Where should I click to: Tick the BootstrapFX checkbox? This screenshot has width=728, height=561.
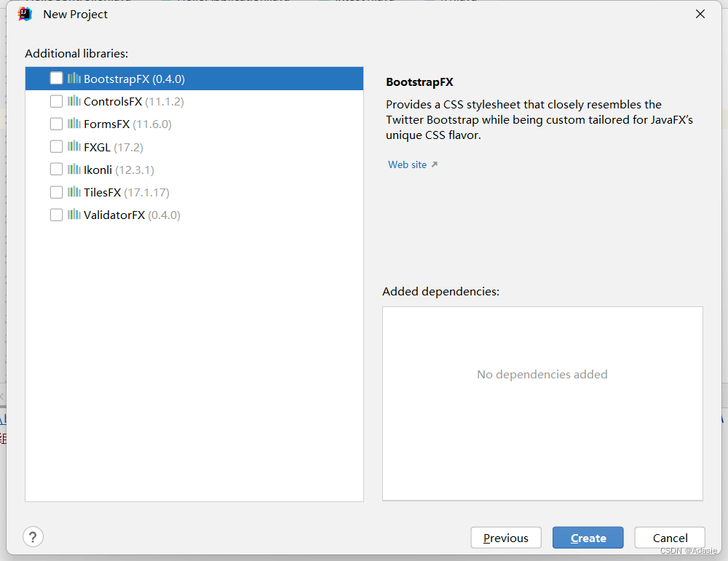56,79
